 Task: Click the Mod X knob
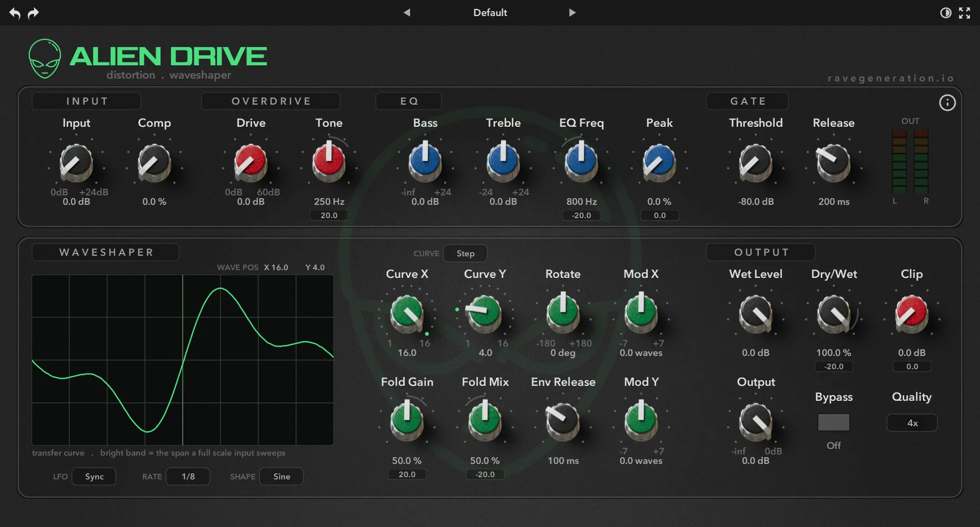[x=641, y=312]
